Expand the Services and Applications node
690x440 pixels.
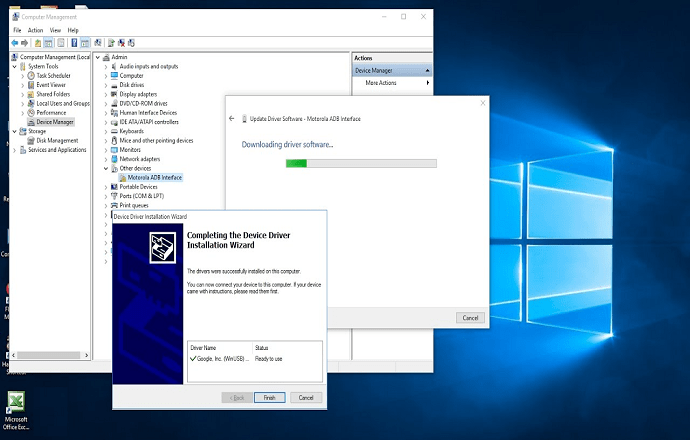tap(15, 150)
